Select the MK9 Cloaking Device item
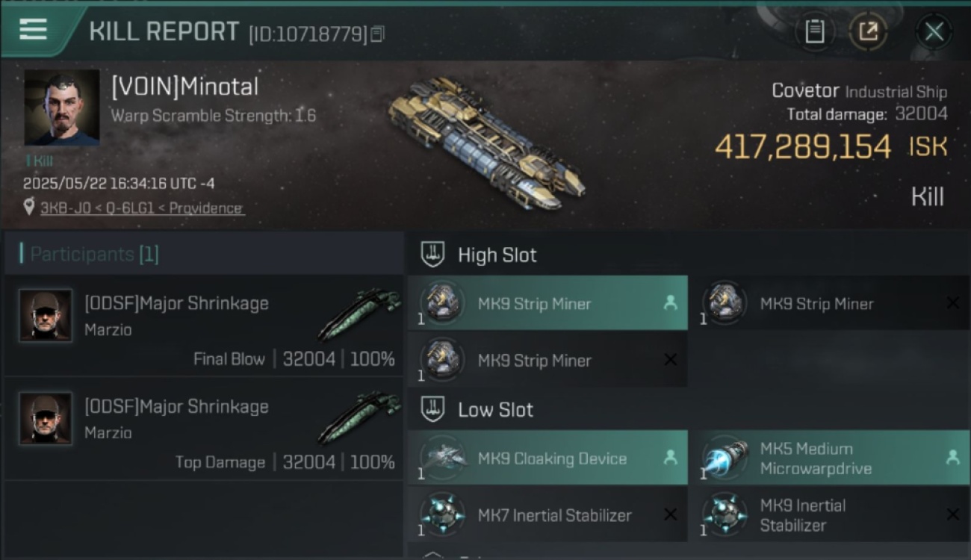The image size is (971, 560). (547, 458)
